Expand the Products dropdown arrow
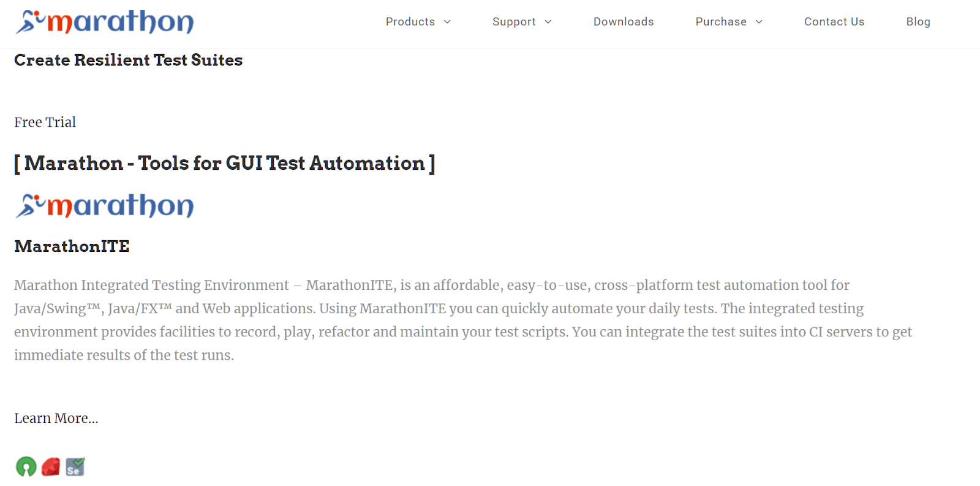980x486 pixels. click(x=447, y=22)
